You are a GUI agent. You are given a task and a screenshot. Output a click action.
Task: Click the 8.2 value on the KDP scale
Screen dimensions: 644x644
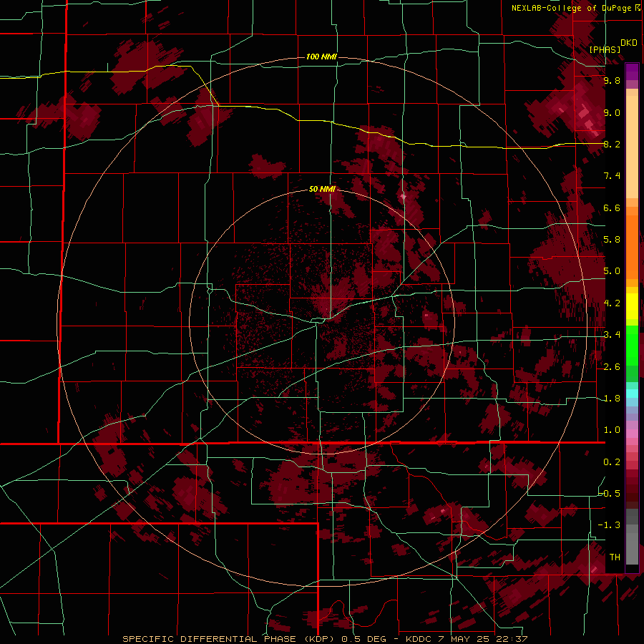click(x=612, y=144)
